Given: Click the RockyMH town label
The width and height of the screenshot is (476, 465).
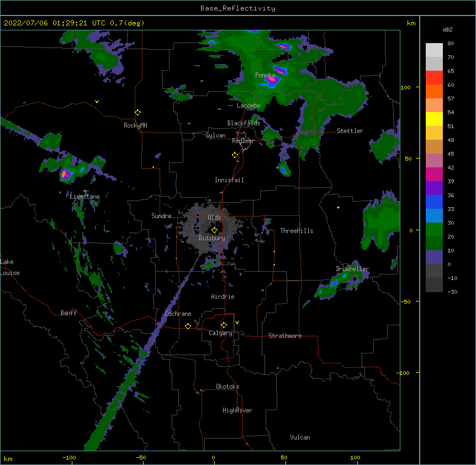Looking at the screenshot, I should pos(135,125).
